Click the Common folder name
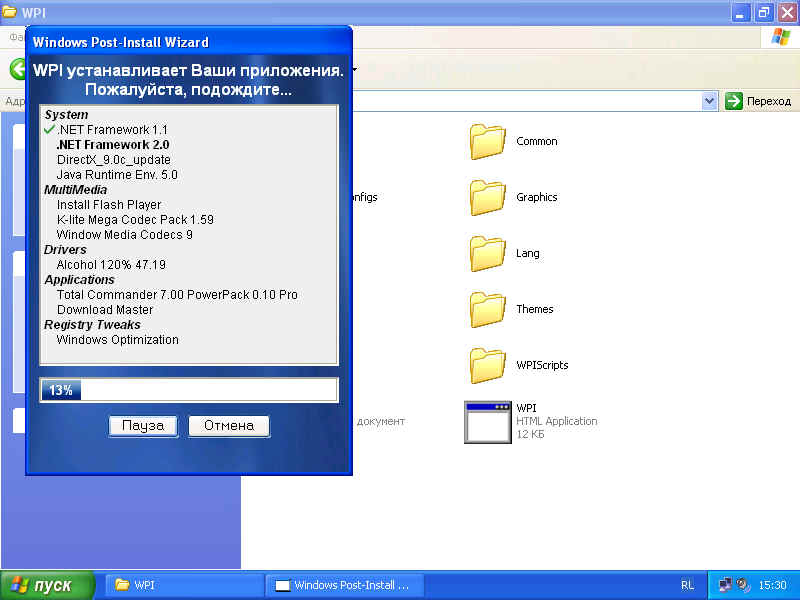The width and height of the screenshot is (800, 600). (x=537, y=141)
